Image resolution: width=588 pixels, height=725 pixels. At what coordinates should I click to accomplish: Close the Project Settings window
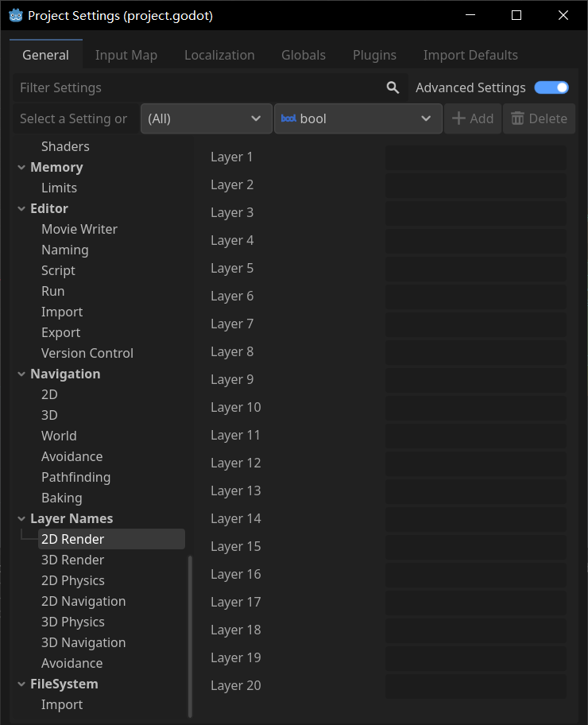pyautogui.click(x=563, y=15)
